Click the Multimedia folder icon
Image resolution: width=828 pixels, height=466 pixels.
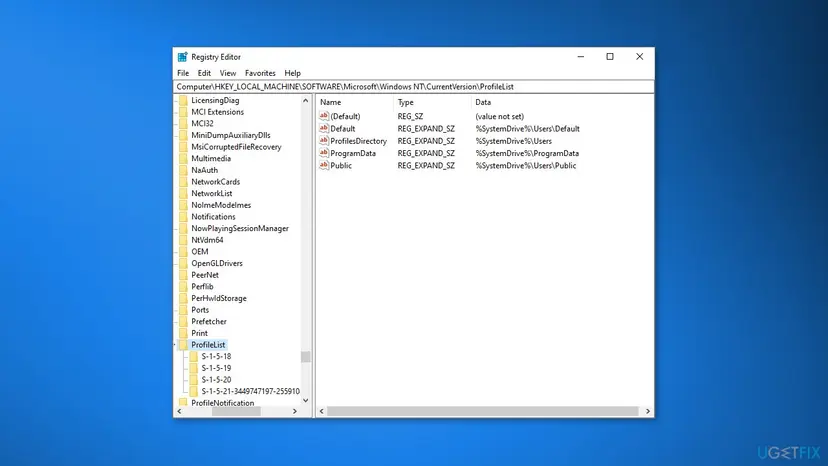click(183, 159)
